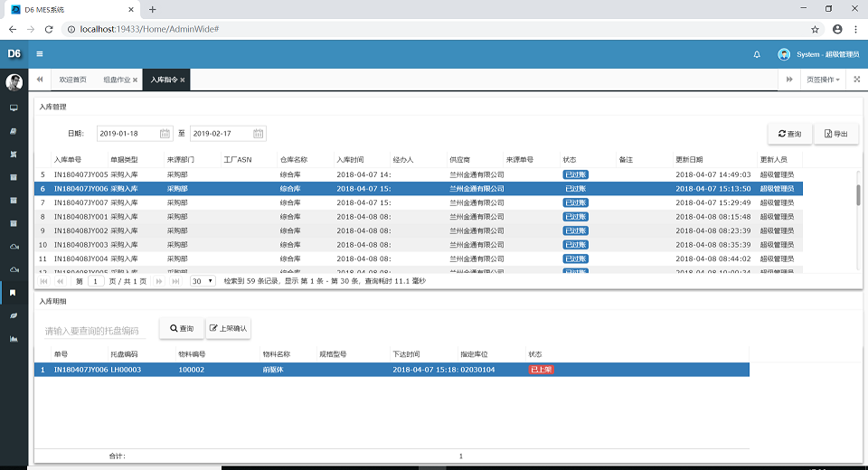Open the area chart sidebar icon
The image size is (868, 470).
14,339
